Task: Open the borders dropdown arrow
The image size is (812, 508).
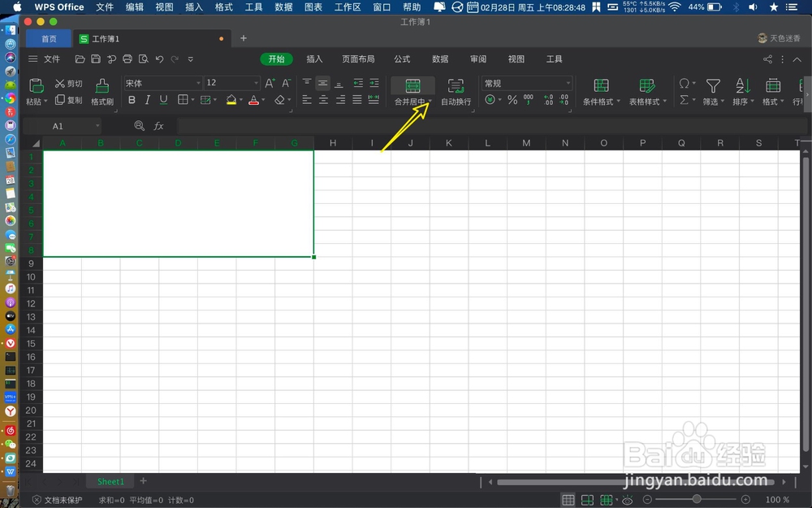Action: click(x=192, y=99)
